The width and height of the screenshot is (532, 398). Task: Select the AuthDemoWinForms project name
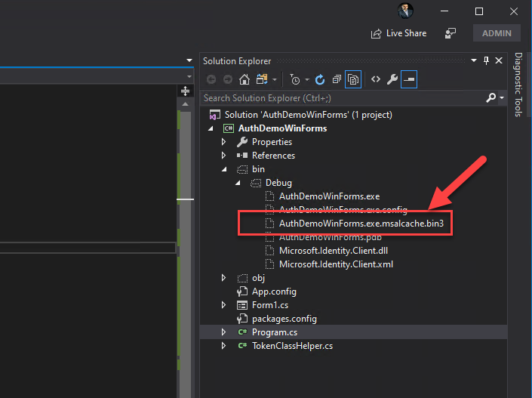(283, 128)
